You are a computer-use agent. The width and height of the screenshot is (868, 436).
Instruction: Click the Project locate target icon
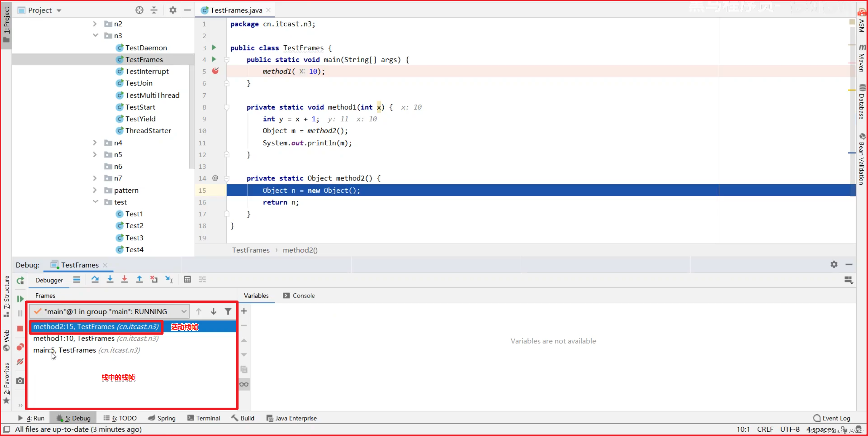(x=139, y=10)
